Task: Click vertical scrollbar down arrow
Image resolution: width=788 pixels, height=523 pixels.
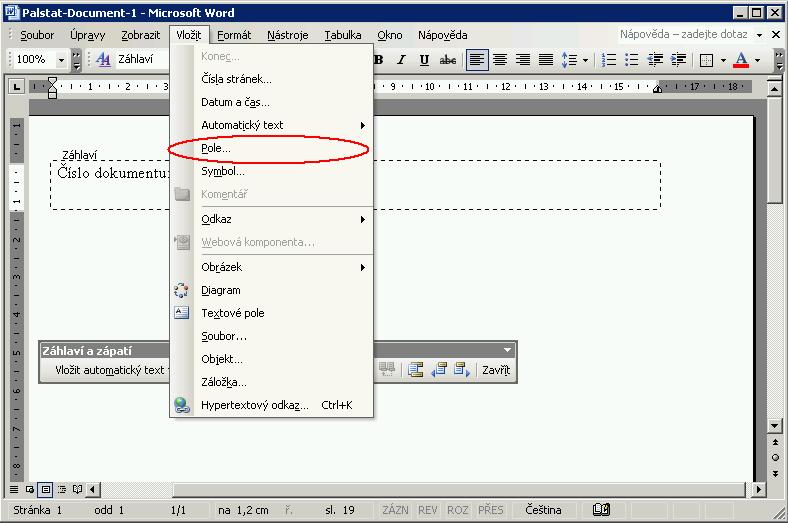Action: coord(774,426)
